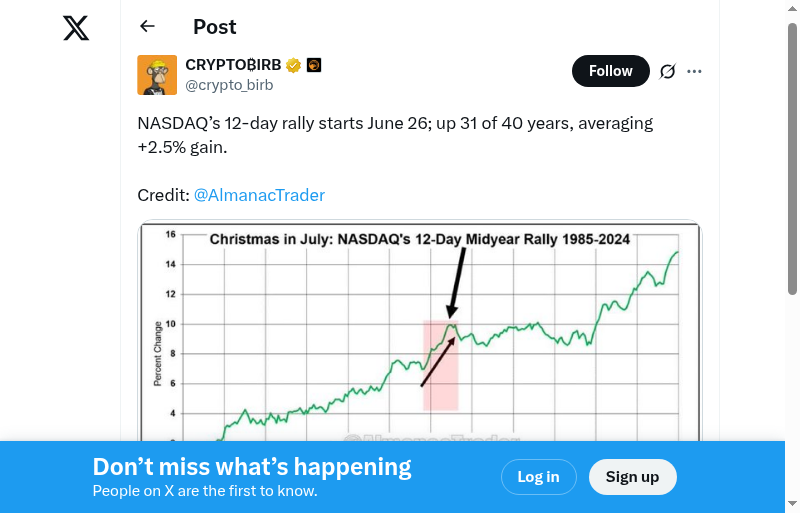Click the affiliate badge beside the verified checkmark
This screenshot has width=800, height=513.
[x=313, y=66]
